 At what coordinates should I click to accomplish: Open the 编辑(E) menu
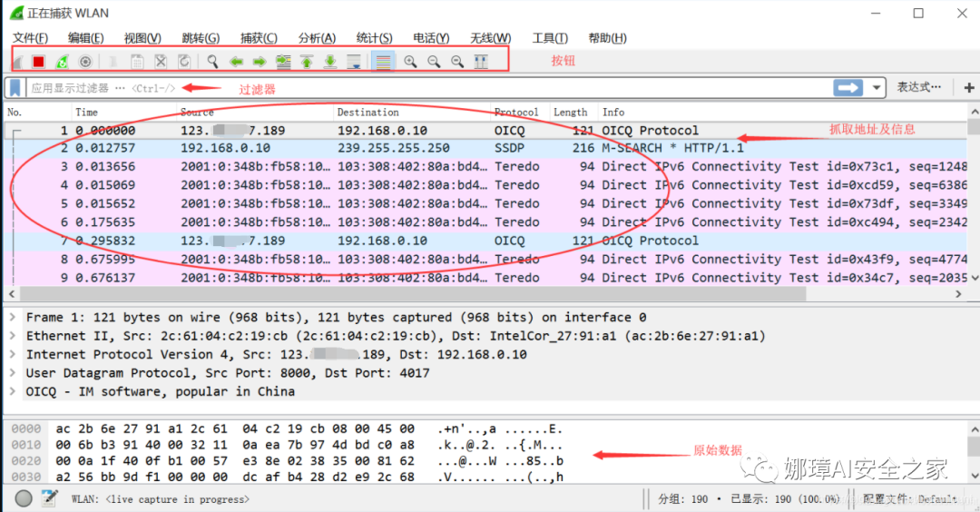click(85, 38)
